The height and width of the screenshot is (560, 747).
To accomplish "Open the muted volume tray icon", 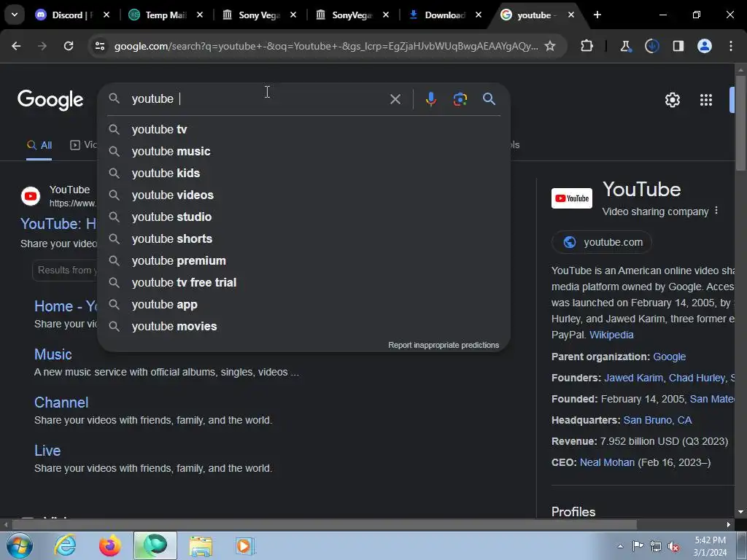I will pyautogui.click(x=673, y=546).
